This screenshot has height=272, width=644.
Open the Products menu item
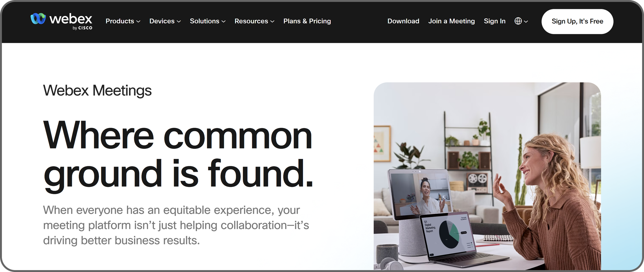(120, 21)
